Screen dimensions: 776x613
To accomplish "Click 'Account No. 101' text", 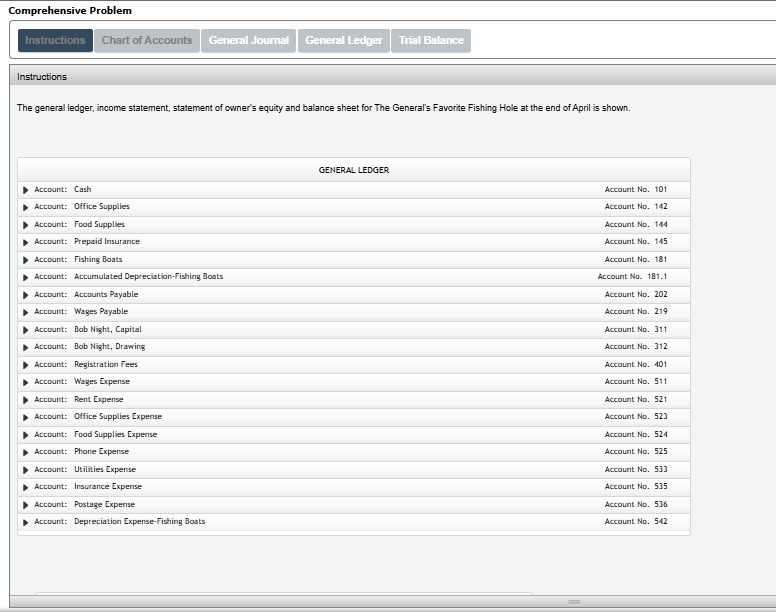I will (x=636, y=189).
